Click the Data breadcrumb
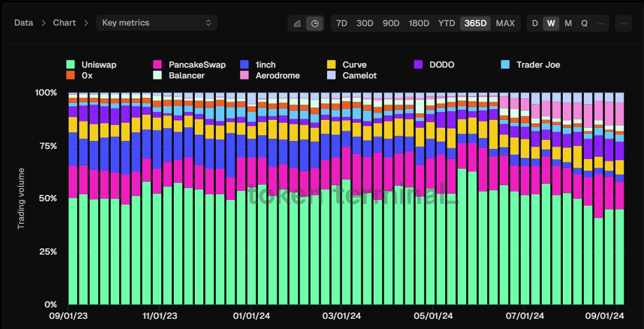The image size is (644, 329). point(23,23)
